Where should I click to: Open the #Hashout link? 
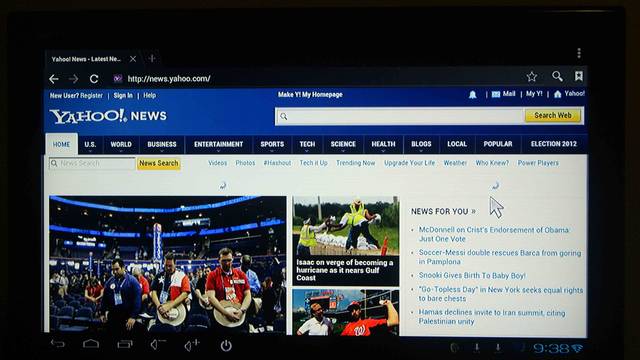(277, 163)
